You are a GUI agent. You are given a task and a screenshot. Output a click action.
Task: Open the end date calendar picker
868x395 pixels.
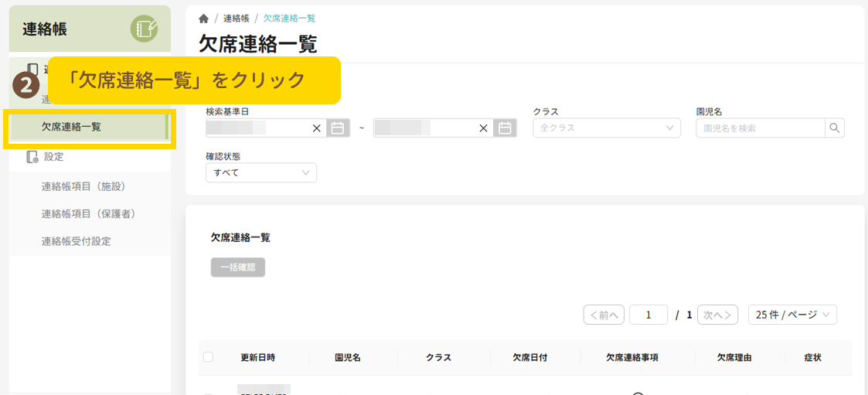click(504, 128)
